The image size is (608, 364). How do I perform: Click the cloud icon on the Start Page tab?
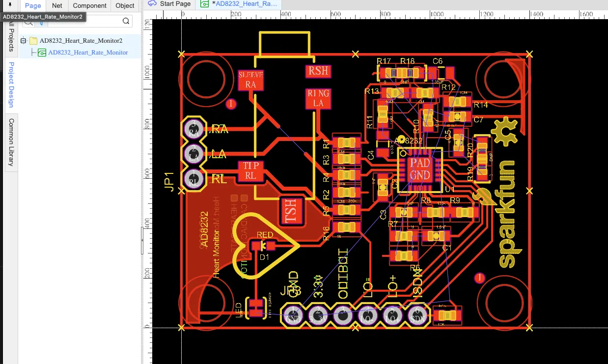(152, 4)
